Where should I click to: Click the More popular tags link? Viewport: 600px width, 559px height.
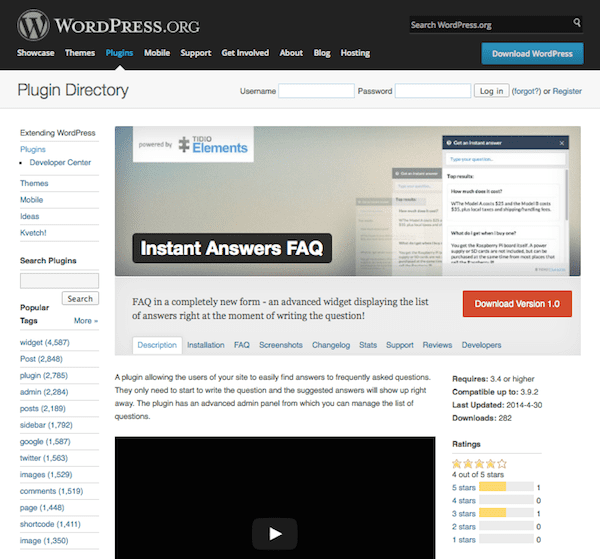pos(86,321)
